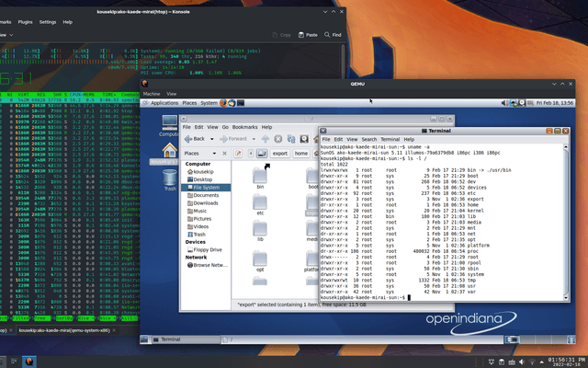
Task: Switch to the qemu-system-x86 Konsole tab
Action: (67, 330)
